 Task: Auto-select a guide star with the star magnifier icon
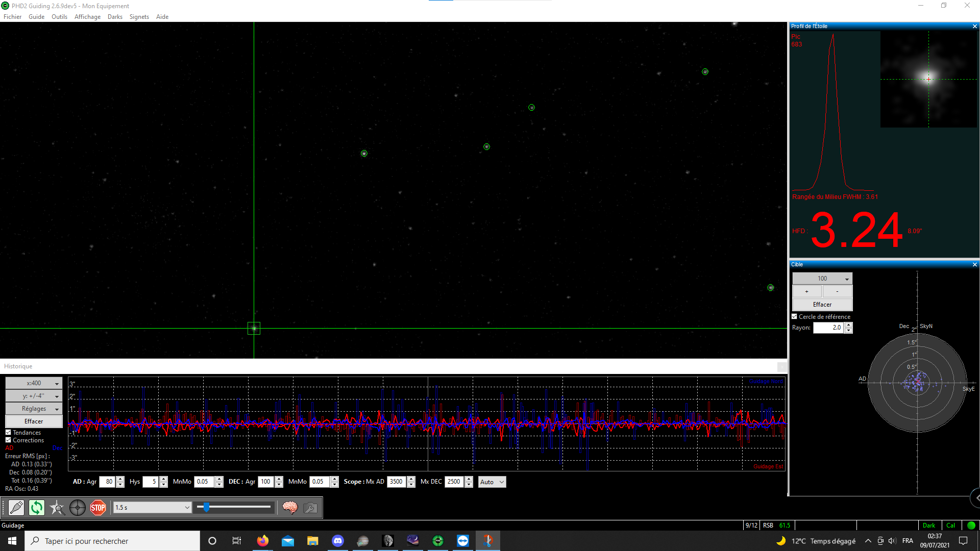tap(57, 508)
